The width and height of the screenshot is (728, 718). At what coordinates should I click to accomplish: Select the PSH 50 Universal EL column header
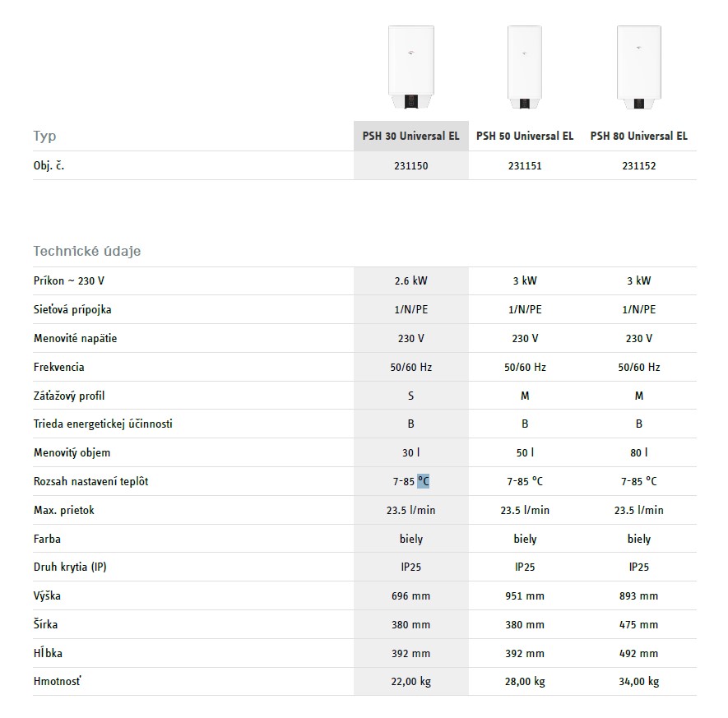[525, 136]
